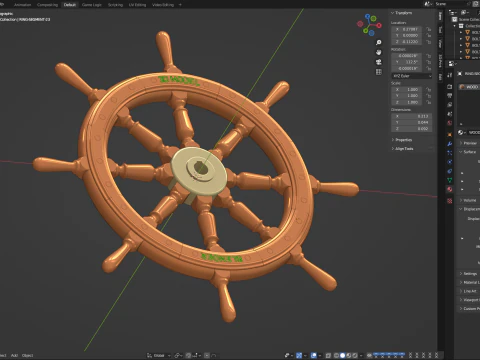
Task: Open the Output properties tab icon
Action: pos(450,96)
